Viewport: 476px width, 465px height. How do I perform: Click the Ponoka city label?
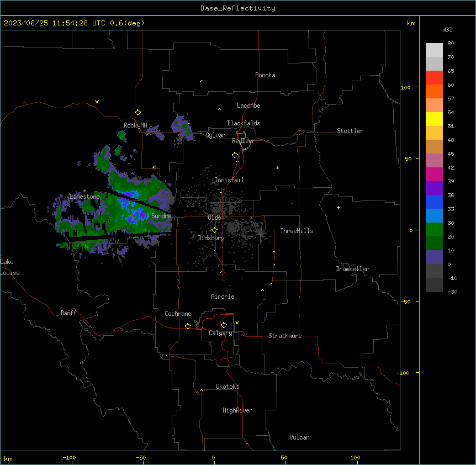265,75
